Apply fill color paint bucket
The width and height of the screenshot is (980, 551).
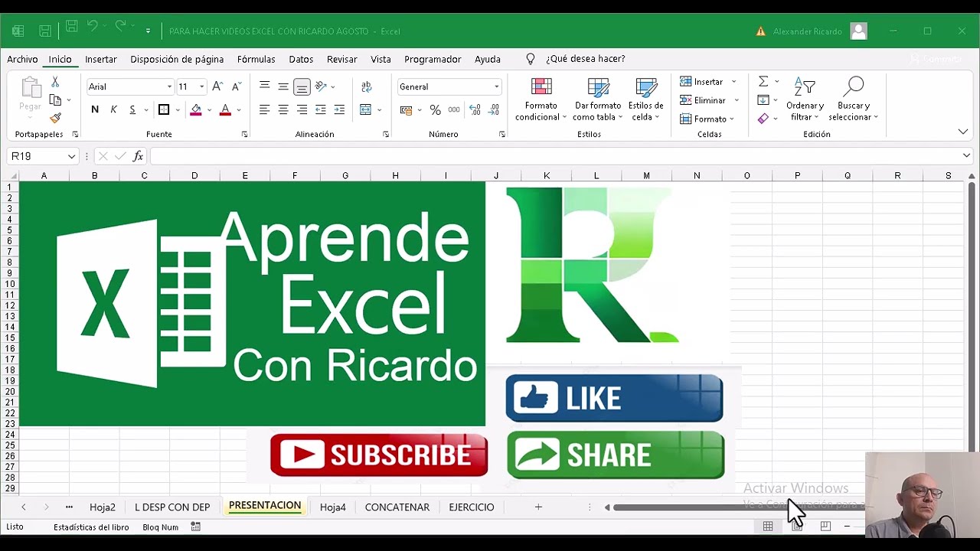point(196,109)
